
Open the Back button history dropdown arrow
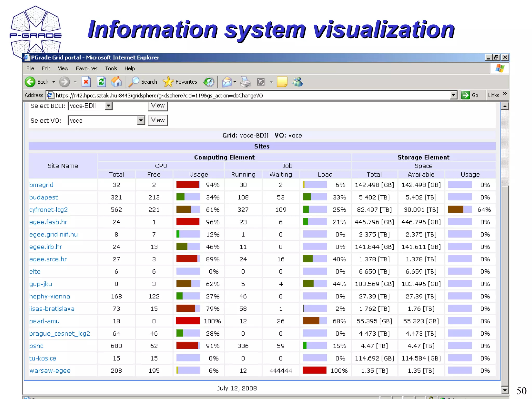(x=54, y=82)
